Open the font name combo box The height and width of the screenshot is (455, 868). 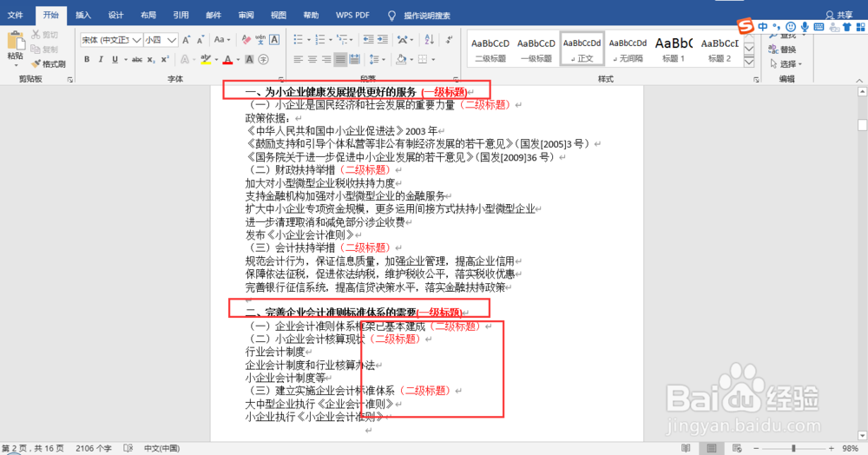111,40
